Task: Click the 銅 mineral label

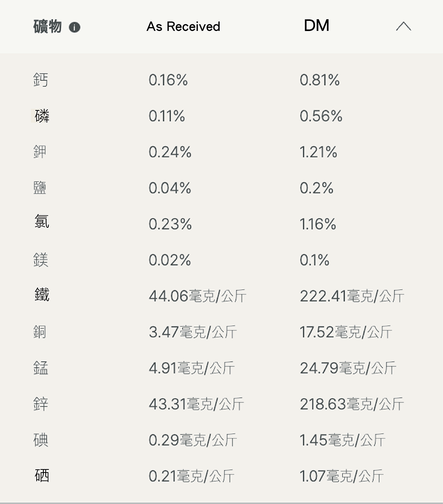Action: coord(40,332)
